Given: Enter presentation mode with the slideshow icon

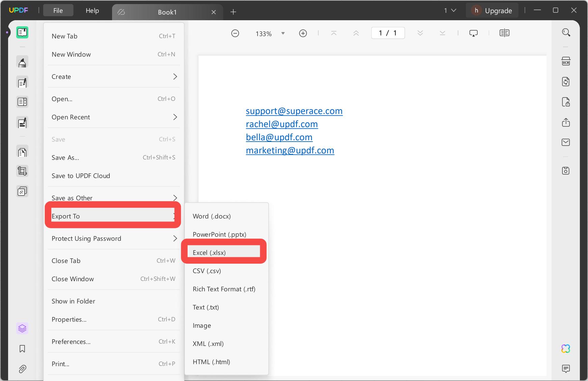Looking at the screenshot, I should pyautogui.click(x=474, y=33).
